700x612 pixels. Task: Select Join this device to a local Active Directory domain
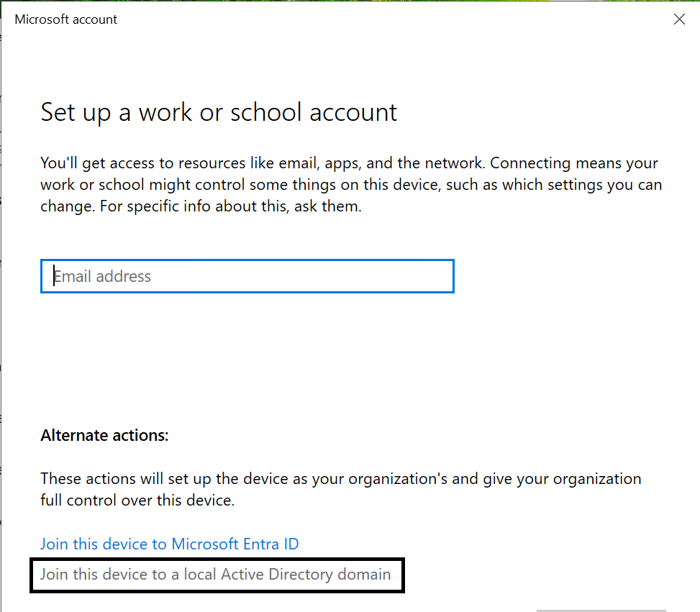pos(216,575)
